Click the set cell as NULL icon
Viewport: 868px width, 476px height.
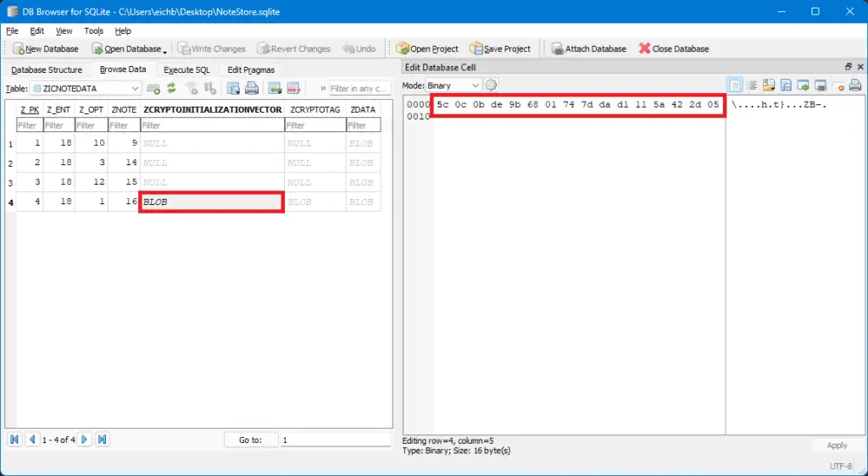tap(837, 86)
